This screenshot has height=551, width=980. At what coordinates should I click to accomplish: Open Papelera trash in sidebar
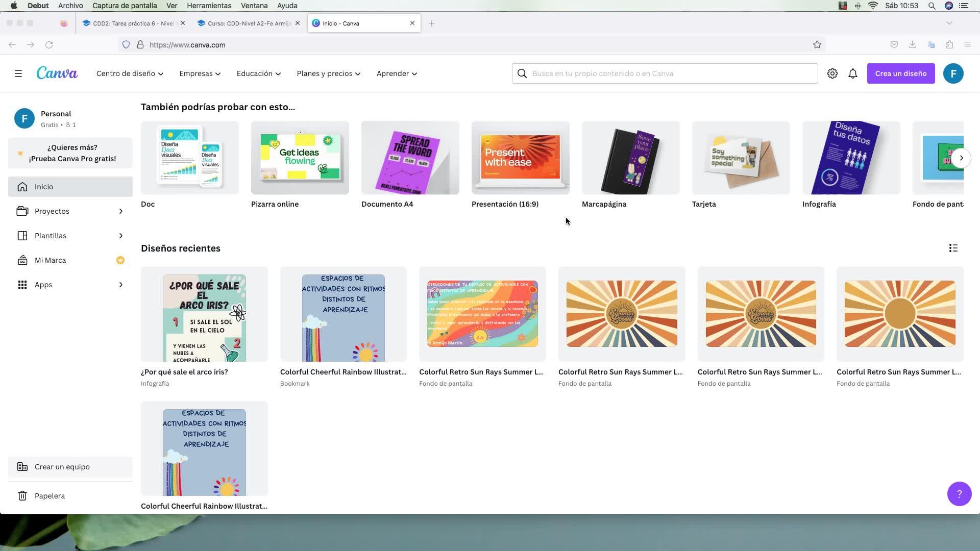pos(50,496)
